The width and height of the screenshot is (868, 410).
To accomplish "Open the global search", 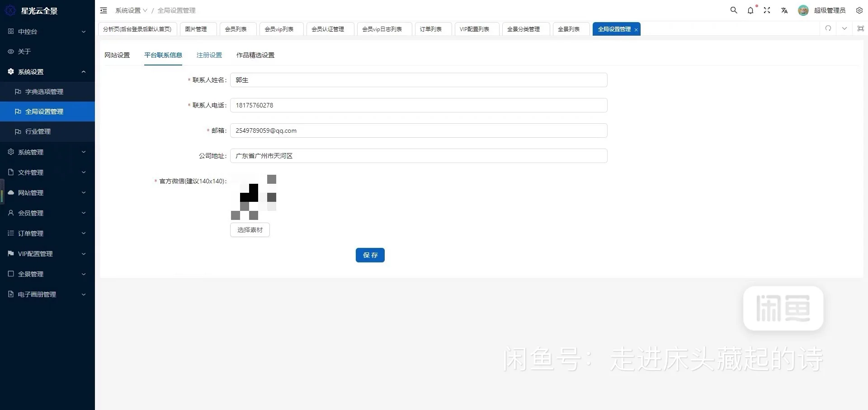I will 734,10.
